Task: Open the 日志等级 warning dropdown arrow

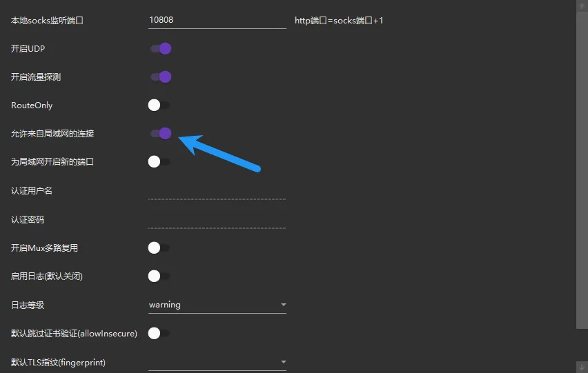Action: click(x=284, y=305)
